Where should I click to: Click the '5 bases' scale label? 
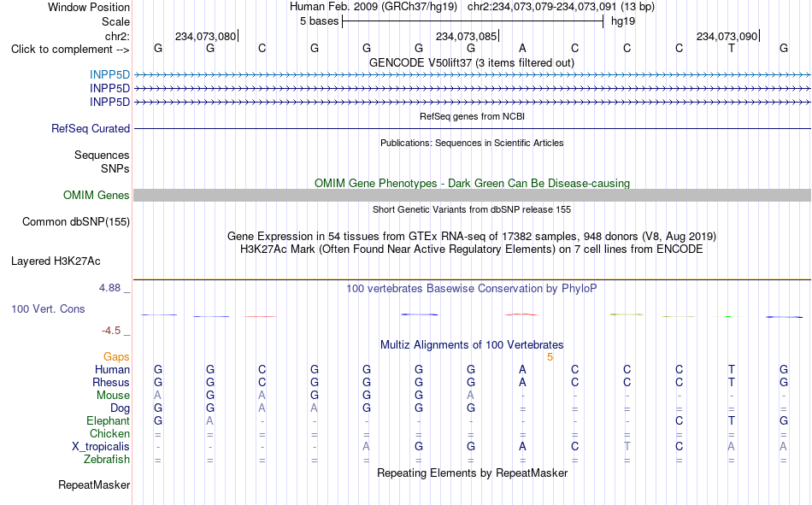click(x=319, y=21)
